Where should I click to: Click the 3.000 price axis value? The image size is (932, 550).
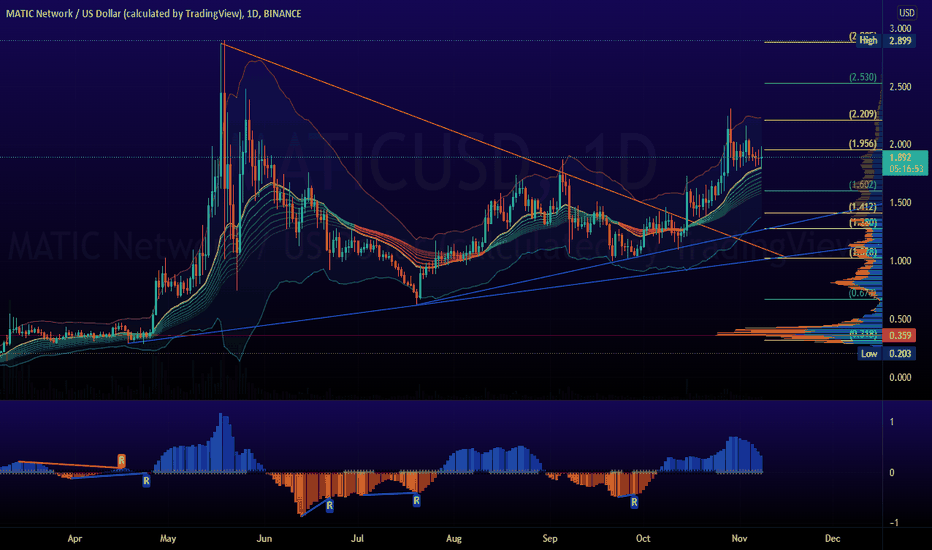point(900,29)
